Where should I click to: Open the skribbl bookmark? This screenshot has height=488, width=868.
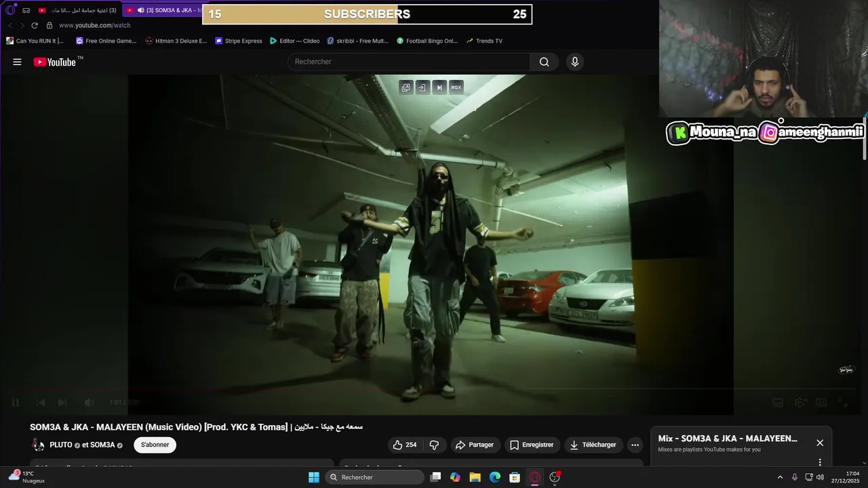coord(358,41)
